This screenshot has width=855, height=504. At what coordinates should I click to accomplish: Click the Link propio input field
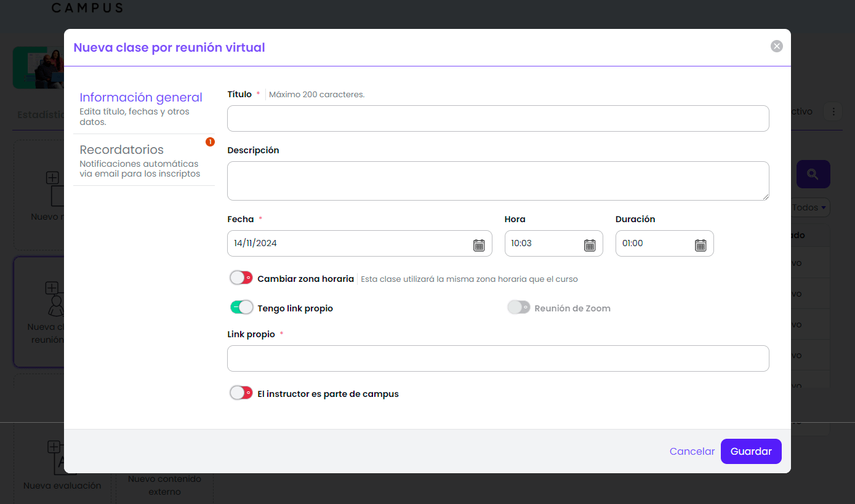click(498, 358)
